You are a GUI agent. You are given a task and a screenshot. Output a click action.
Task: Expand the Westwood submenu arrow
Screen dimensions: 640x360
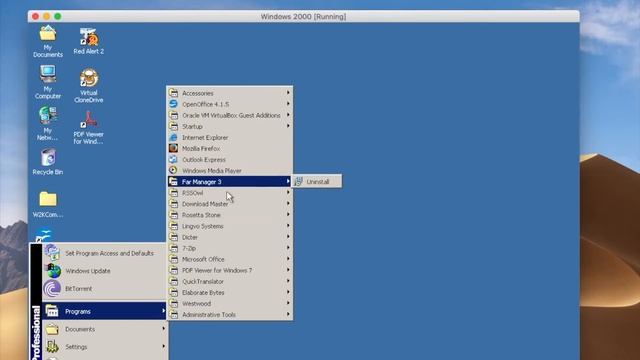288,304
